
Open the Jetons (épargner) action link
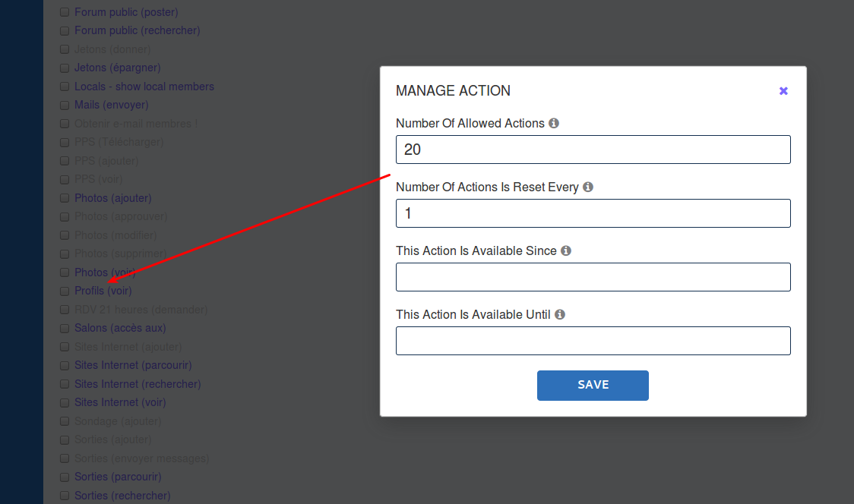point(118,68)
